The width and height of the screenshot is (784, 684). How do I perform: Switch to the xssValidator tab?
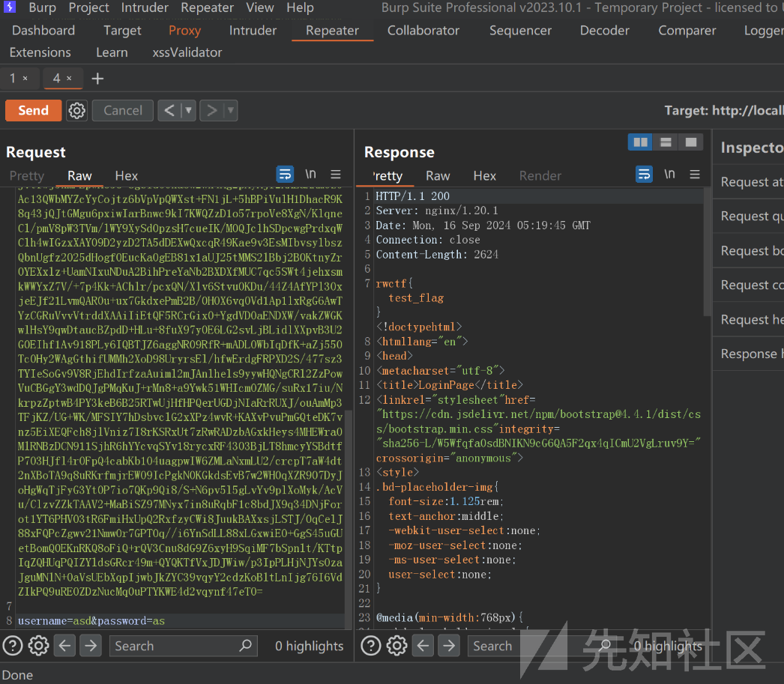[187, 52]
